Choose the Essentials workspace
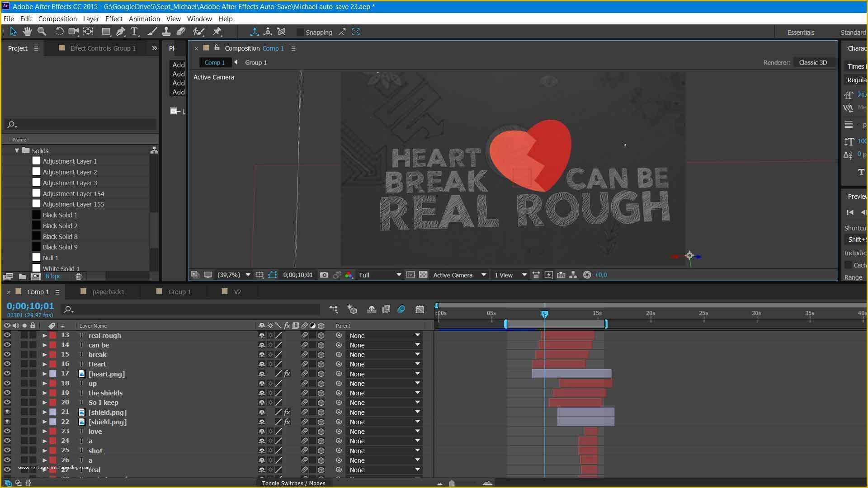The width and height of the screenshot is (868, 488). 801,33
